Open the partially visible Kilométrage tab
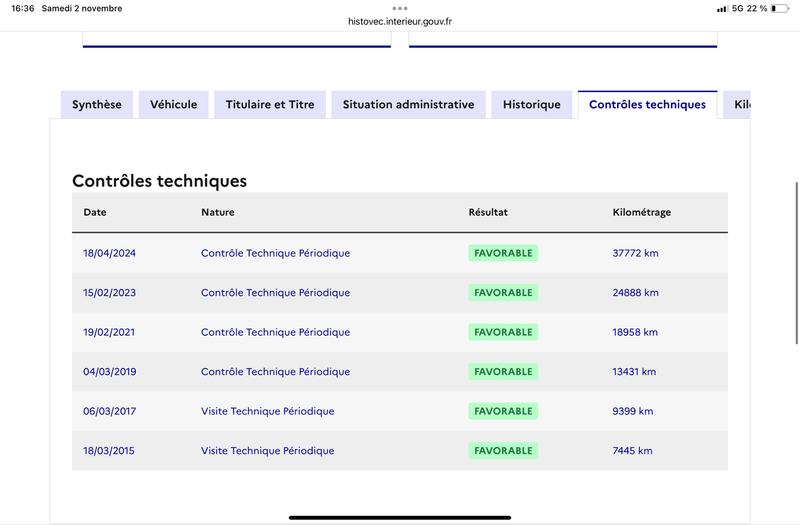Viewport: 800px width, 525px height. click(x=737, y=105)
